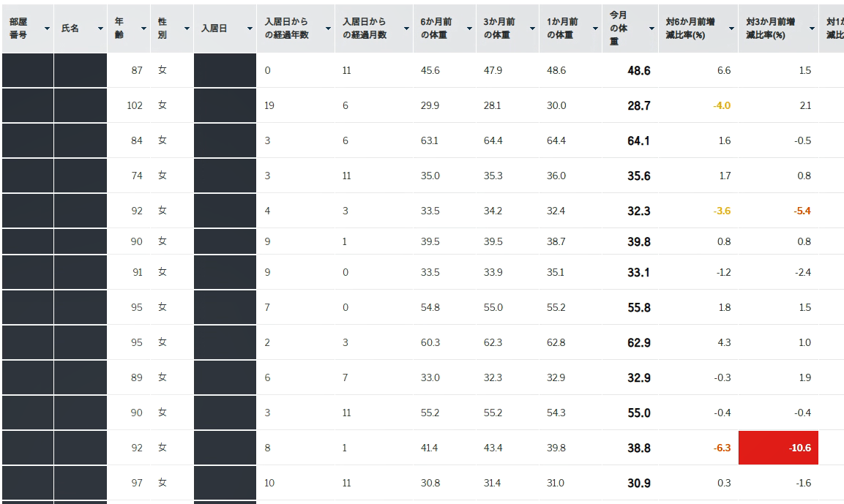Open the 性別 column filter dropdown

pos(186,29)
